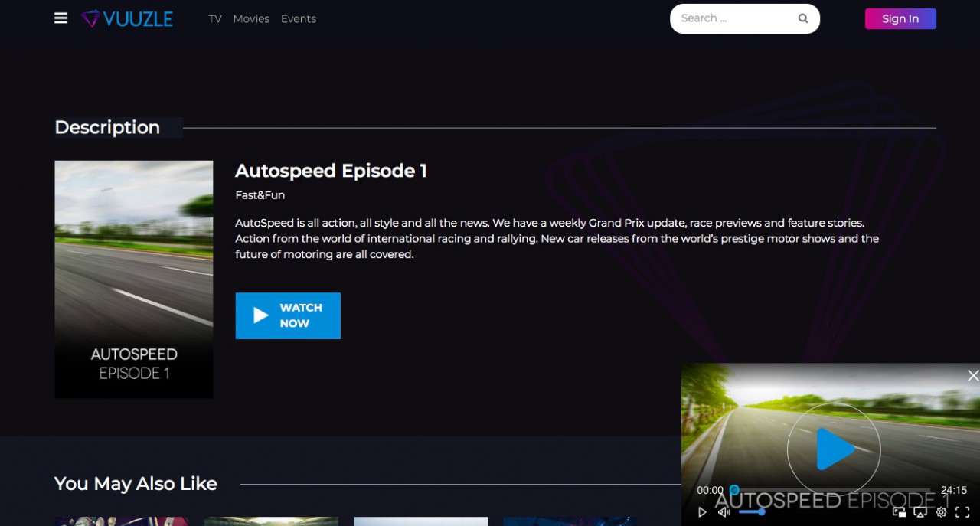Open the TV menu item

[215, 18]
